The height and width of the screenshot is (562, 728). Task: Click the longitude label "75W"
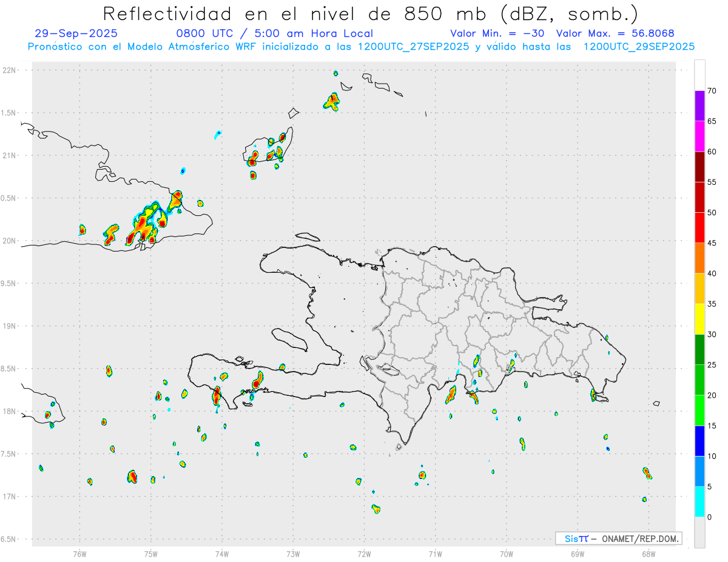tap(151, 554)
